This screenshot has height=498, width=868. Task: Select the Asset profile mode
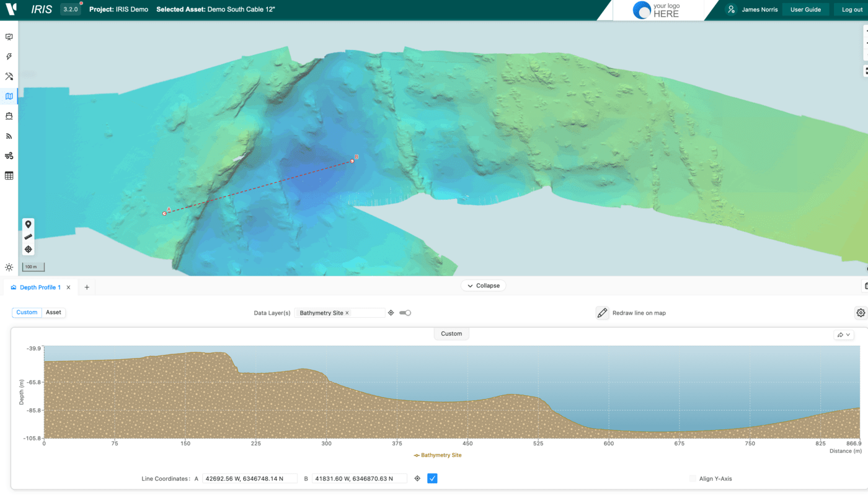(53, 312)
